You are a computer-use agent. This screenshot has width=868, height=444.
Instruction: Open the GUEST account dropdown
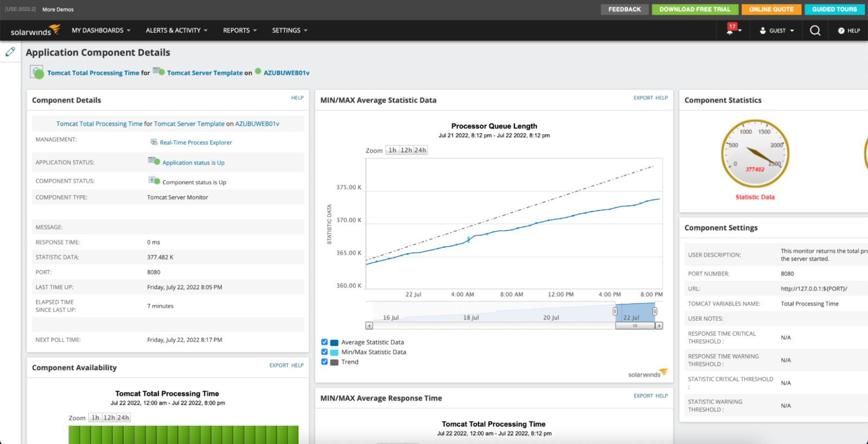pos(777,31)
